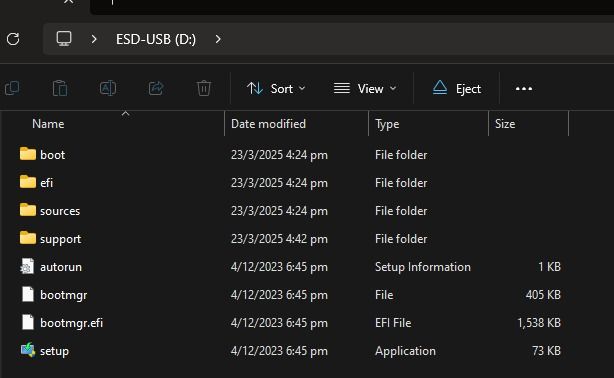Click the Share toolbar icon
This screenshot has height=378, width=614.
156,88
